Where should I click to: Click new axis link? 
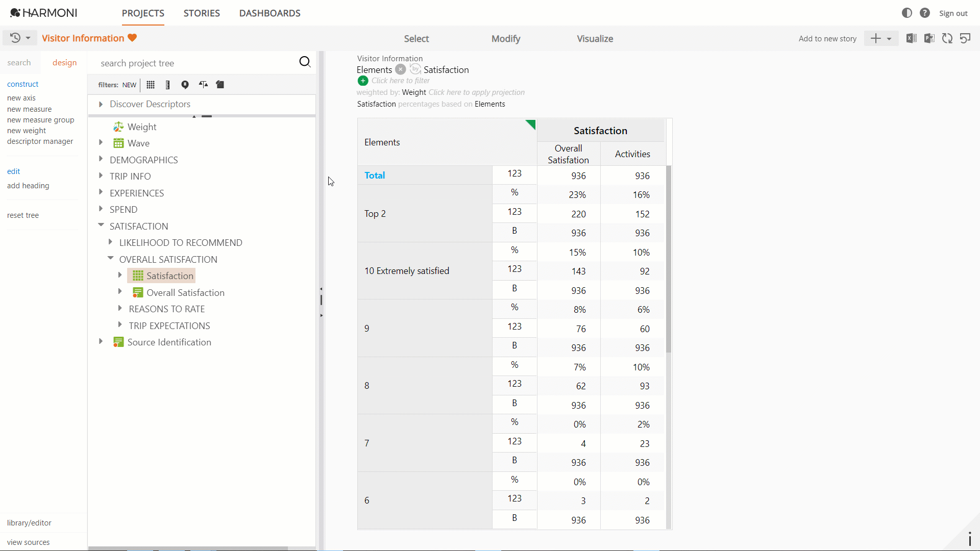(21, 98)
